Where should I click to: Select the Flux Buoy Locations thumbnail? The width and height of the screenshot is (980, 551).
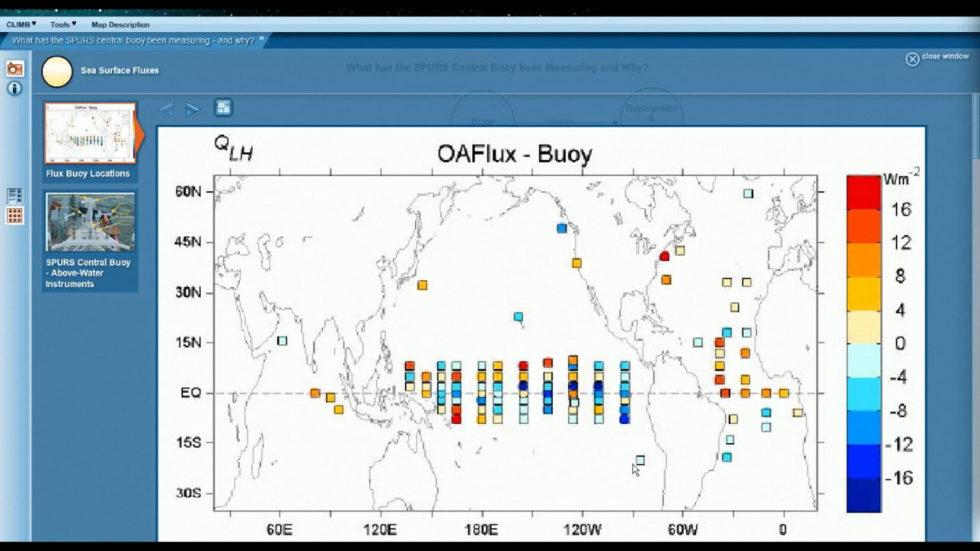[90, 133]
